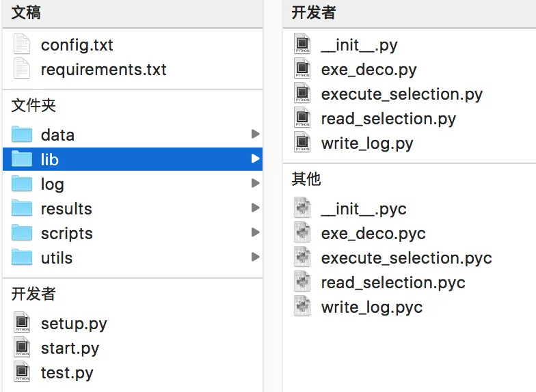The width and height of the screenshot is (536, 392).
Task: Select the execute_selection.pyc file name
Action: click(406, 258)
